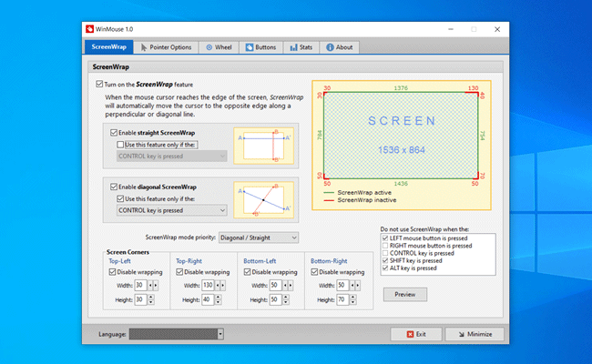
Task: Adjust the Bottom-Left Width stepper arrows
Action: (x=288, y=286)
